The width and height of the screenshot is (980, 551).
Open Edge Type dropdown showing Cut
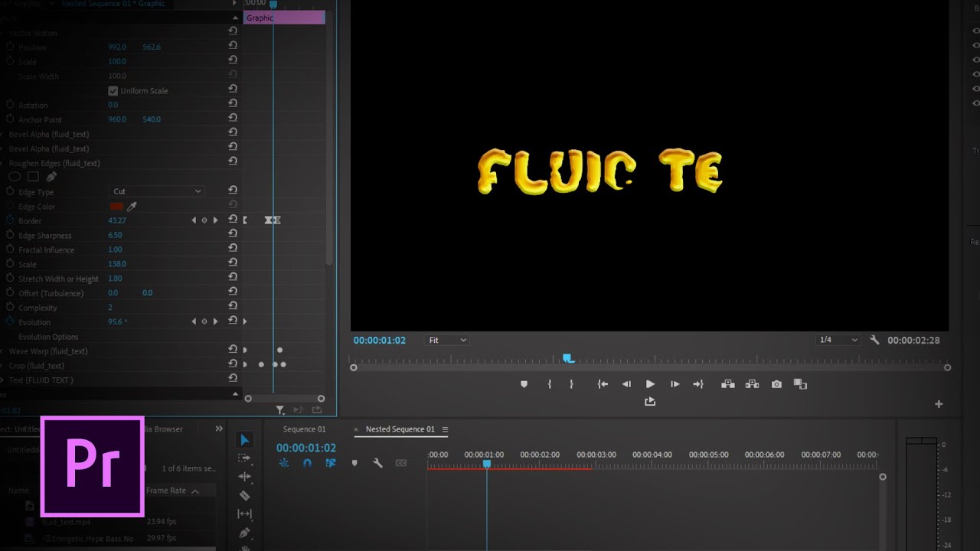click(157, 191)
